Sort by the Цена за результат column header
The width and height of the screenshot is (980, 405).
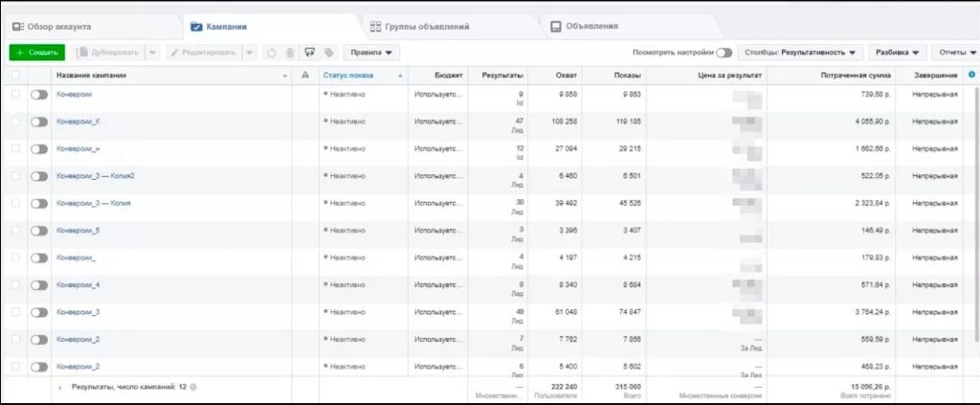(730, 75)
